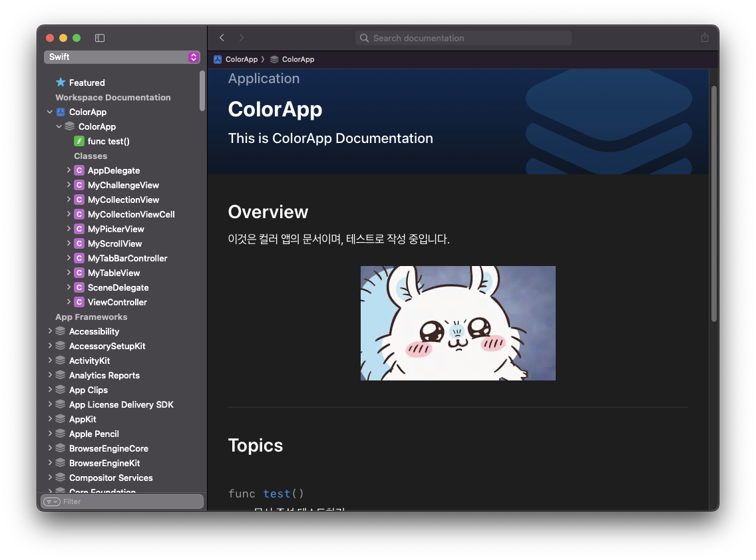Viewport: 756px width, 560px height.
Task: Click the first ColorApp breadcrumb link
Action: click(x=242, y=59)
